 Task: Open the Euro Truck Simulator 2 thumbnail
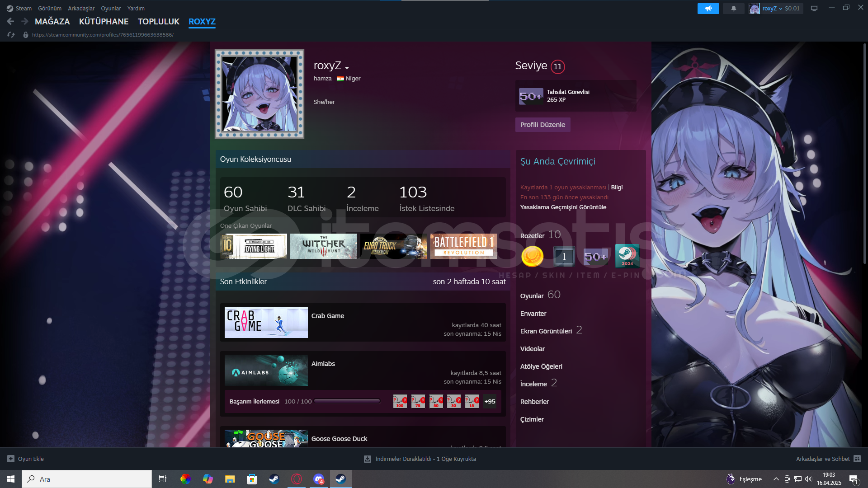coord(394,246)
